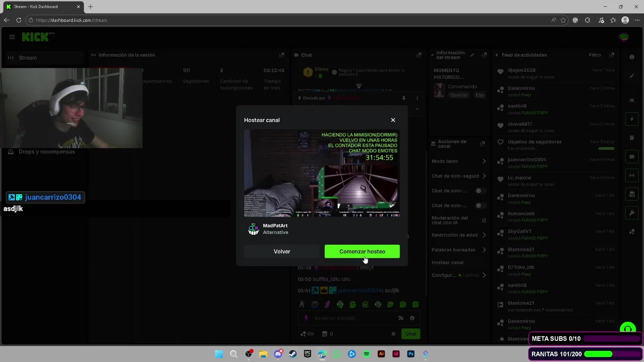The width and height of the screenshot is (644, 362).
Task: Open the pinned message three-dot menu
Action: pyautogui.click(x=417, y=98)
